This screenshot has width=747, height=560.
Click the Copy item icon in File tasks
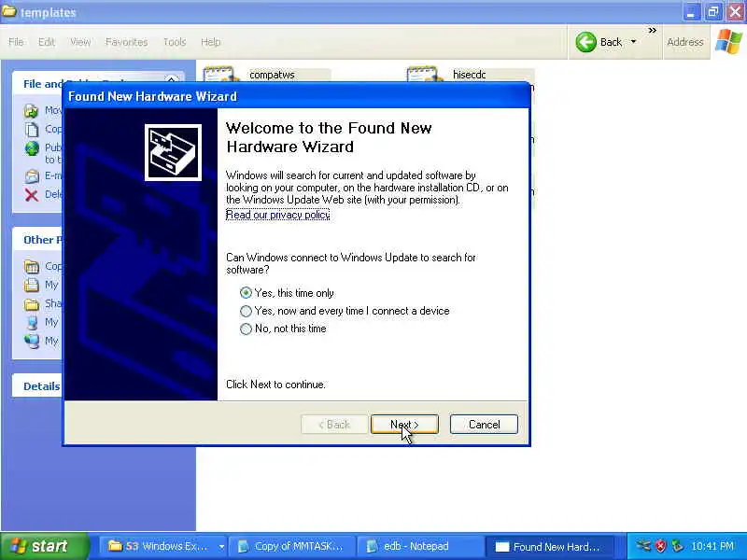[32, 129]
